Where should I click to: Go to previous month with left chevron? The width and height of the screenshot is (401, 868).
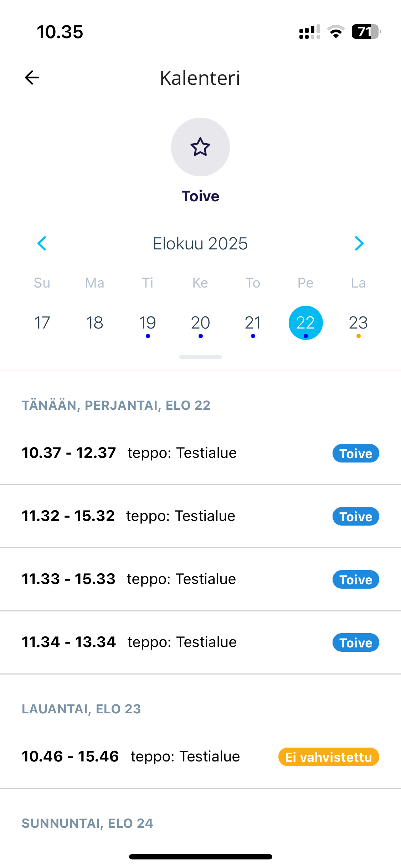42,244
